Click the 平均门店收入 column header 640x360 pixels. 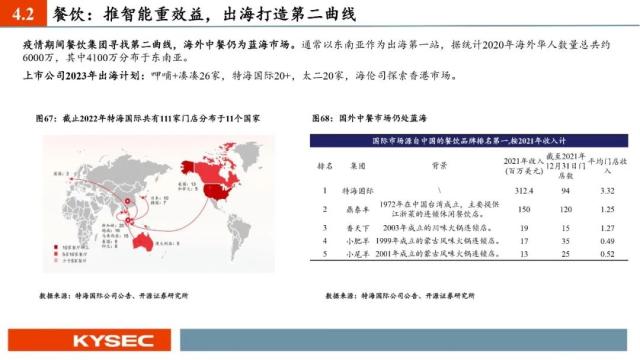point(608,166)
